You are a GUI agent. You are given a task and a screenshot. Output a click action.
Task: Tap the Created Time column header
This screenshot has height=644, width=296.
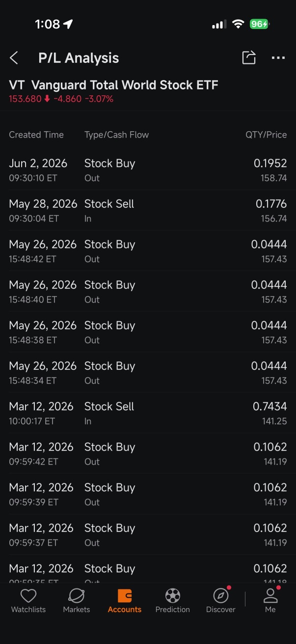pyautogui.click(x=36, y=135)
